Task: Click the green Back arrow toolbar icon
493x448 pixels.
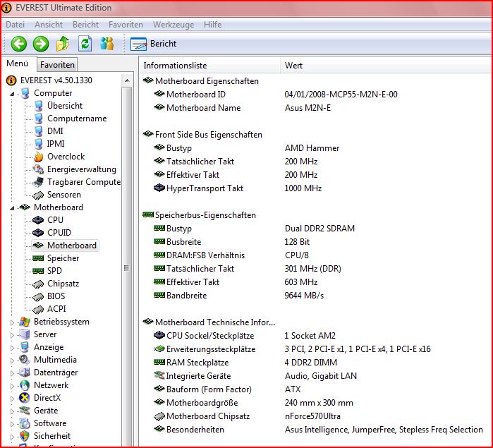Action: (19, 44)
